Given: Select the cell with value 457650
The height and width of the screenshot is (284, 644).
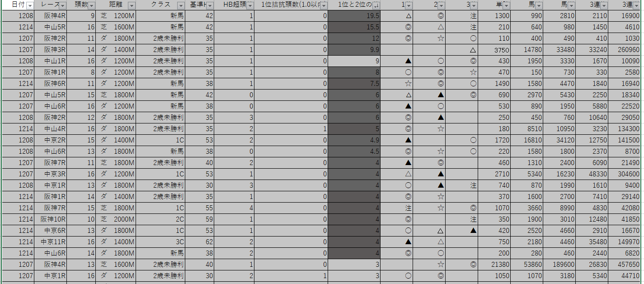Looking at the screenshot, I should [624, 265].
